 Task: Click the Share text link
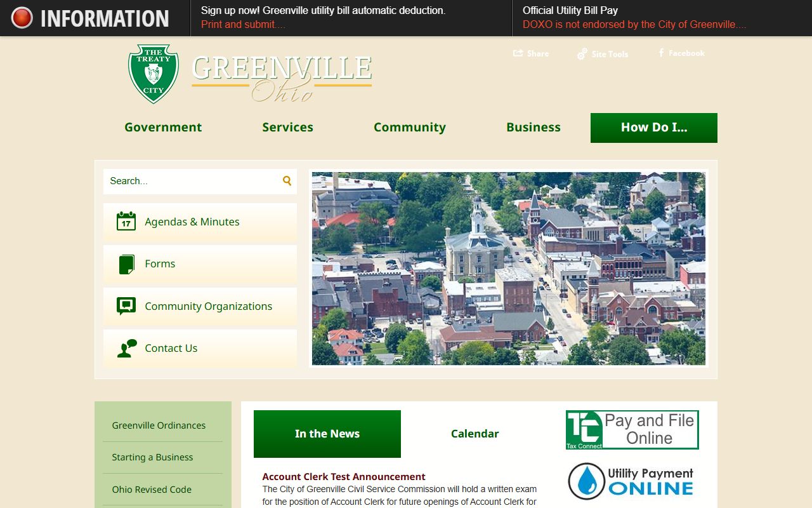pos(538,53)
